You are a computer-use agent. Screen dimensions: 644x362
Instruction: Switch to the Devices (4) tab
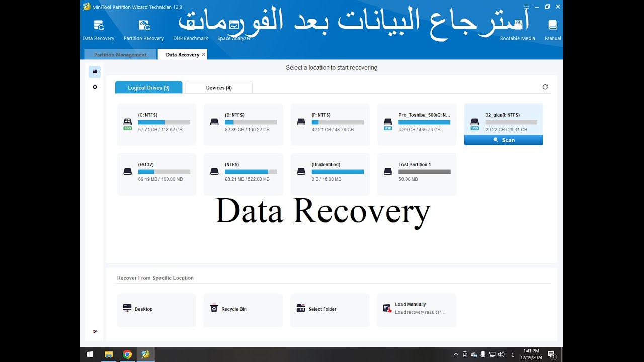(219, 87)
